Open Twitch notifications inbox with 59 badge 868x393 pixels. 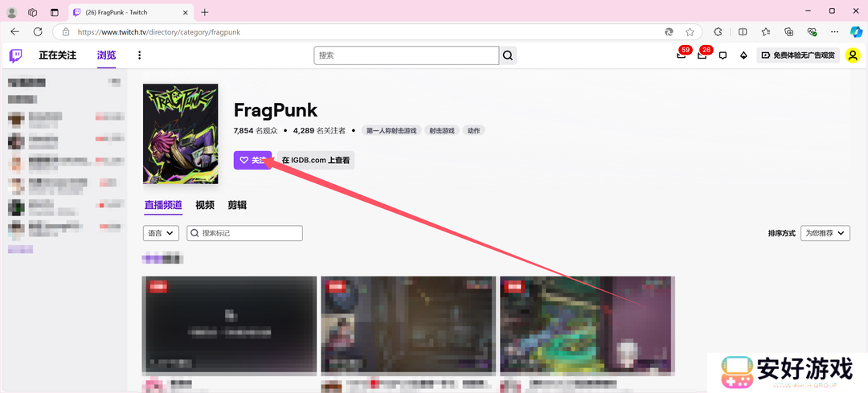[682, 55]
